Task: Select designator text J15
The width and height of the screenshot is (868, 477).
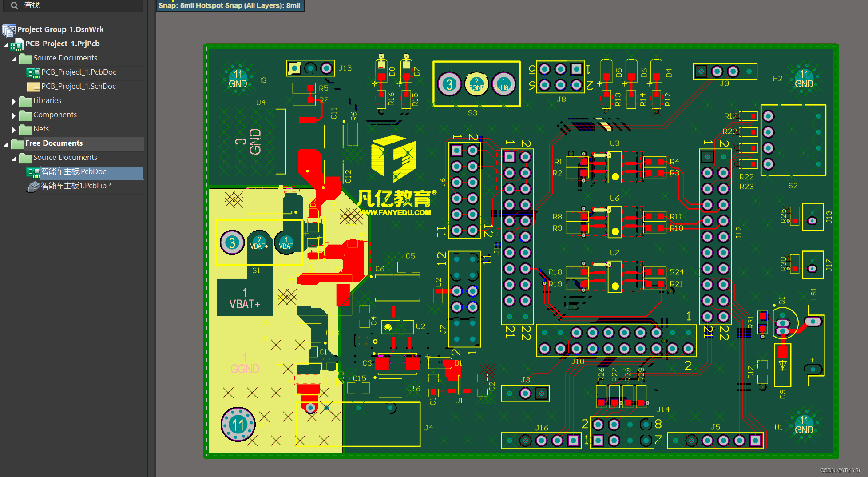Action: [x=345, y=68]
